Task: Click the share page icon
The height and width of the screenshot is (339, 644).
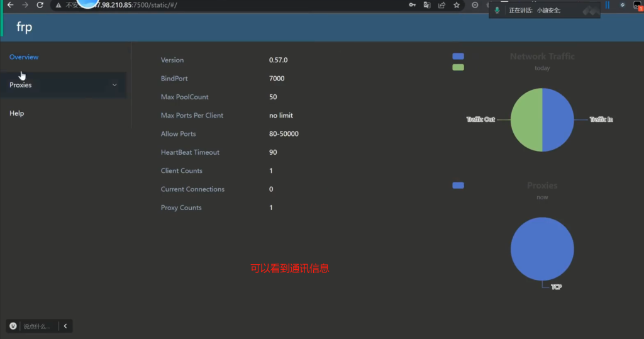Action: point(442,5)
